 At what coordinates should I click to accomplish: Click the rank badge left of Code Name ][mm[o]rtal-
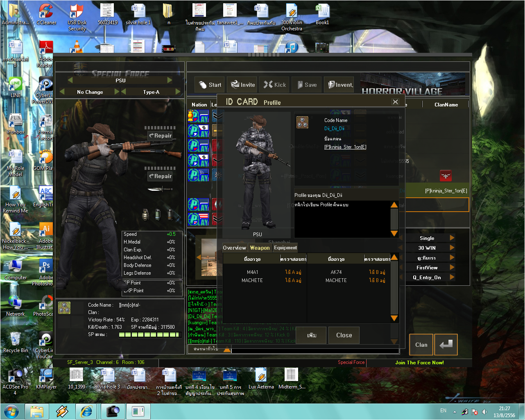pyautogui.click(x=64, y=307)
